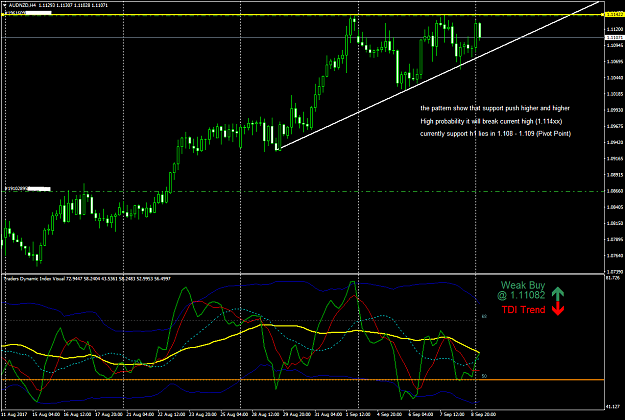This screenshot has width=625, height=420.
Task: Click the 1.11200 price scale value
Action: pyautogui.click(x=615, y=29)
